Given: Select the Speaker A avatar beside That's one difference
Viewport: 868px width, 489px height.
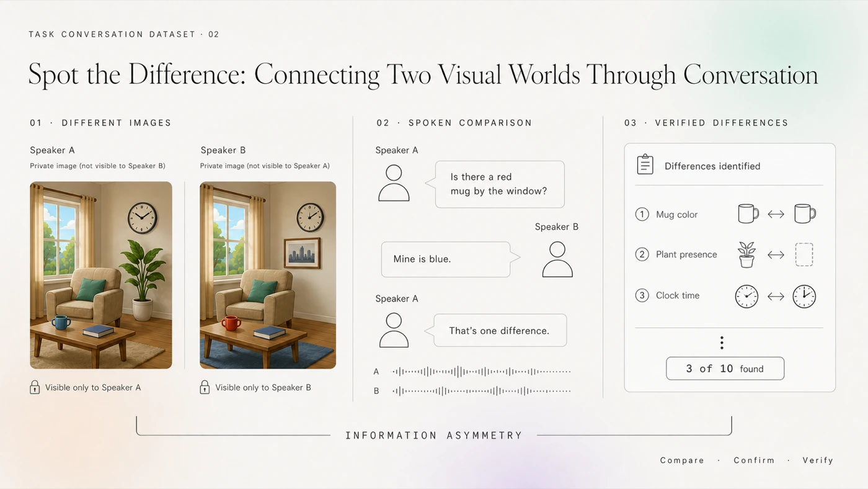Looking at the screenshot, I should 394,330.
